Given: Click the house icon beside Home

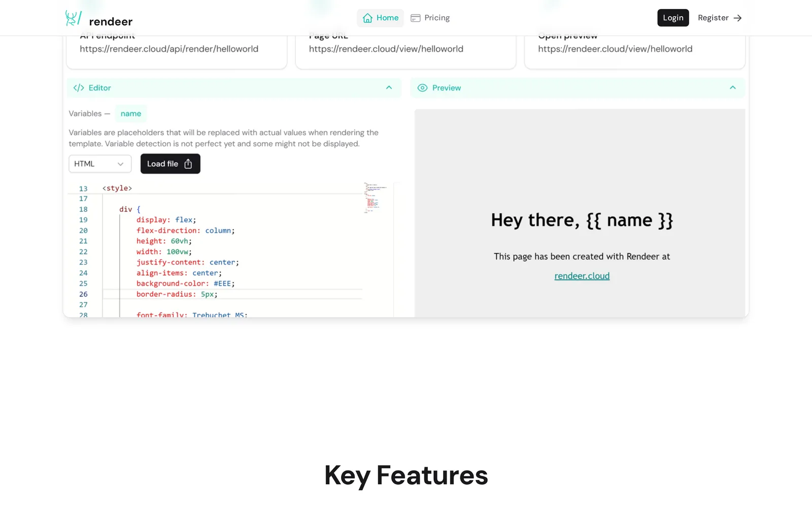Looking at the screenshot, I should click(x=367, y=18).
